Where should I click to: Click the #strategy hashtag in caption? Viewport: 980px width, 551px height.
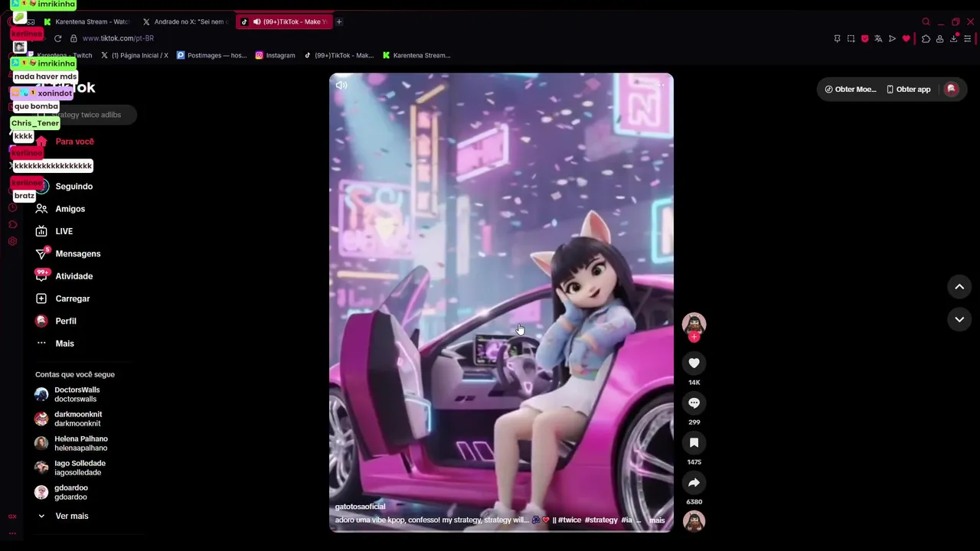click(x=601, y=520)
